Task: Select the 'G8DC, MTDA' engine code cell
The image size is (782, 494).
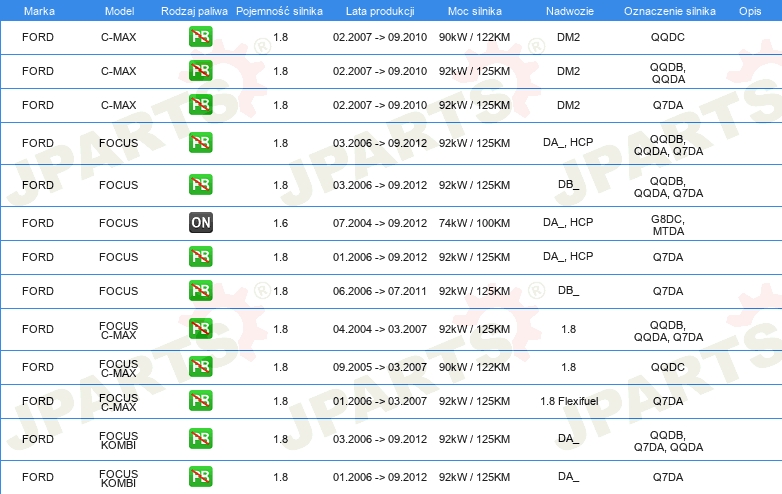Action: [668, 225]
